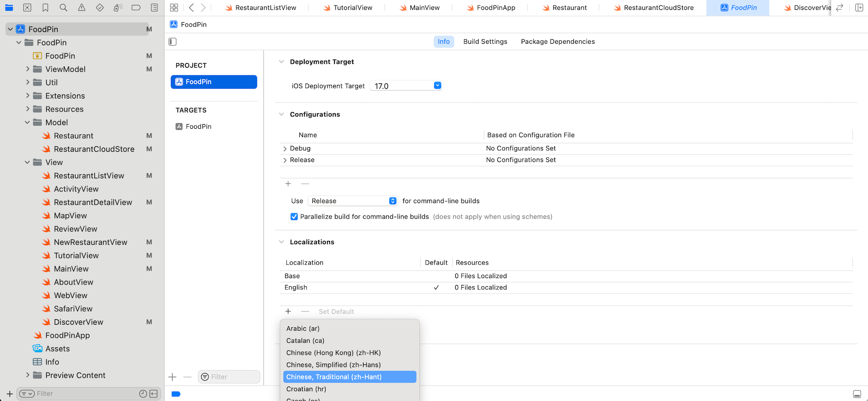Uncheck Parallelize build for command-line builds
The image size is (868, 401).
click(294, 217)
